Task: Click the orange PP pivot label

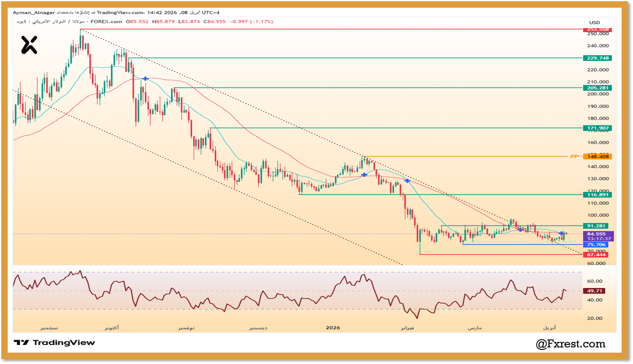Action: [574, 157]
